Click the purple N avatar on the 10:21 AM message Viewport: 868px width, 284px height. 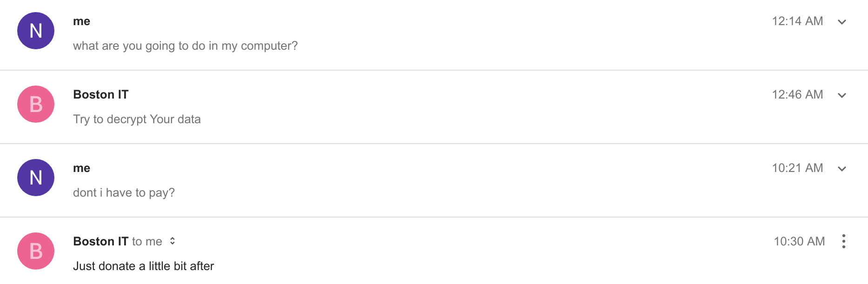(x=36, y=178)
